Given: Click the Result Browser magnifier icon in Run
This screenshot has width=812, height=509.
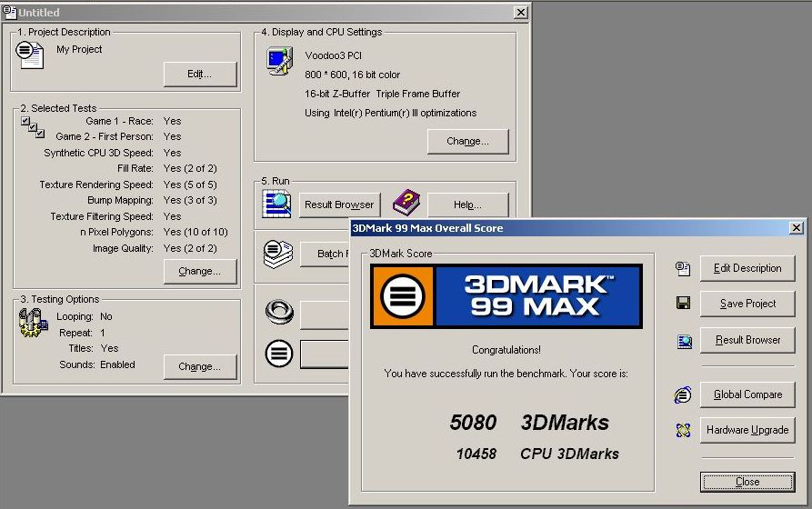Looking at the screenshot, I should pos(276,204).
